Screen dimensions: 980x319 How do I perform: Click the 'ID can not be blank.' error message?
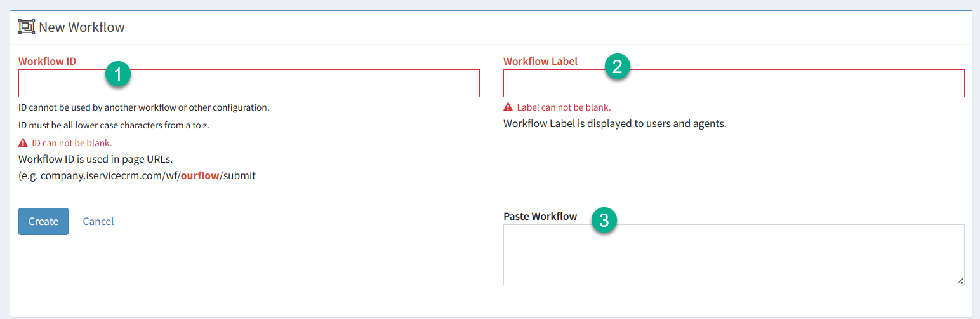click(x=72, y=143)
